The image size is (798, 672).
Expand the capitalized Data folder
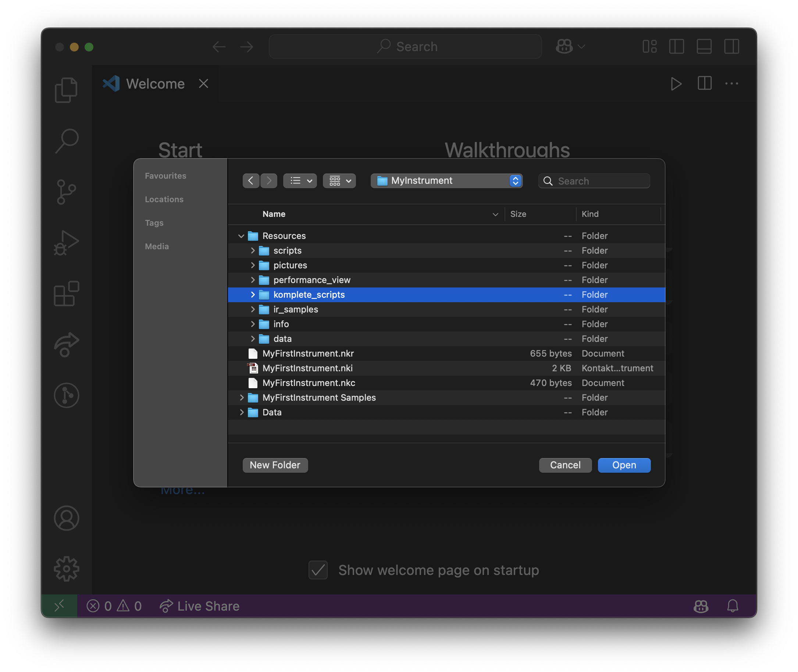click(241, 412)
